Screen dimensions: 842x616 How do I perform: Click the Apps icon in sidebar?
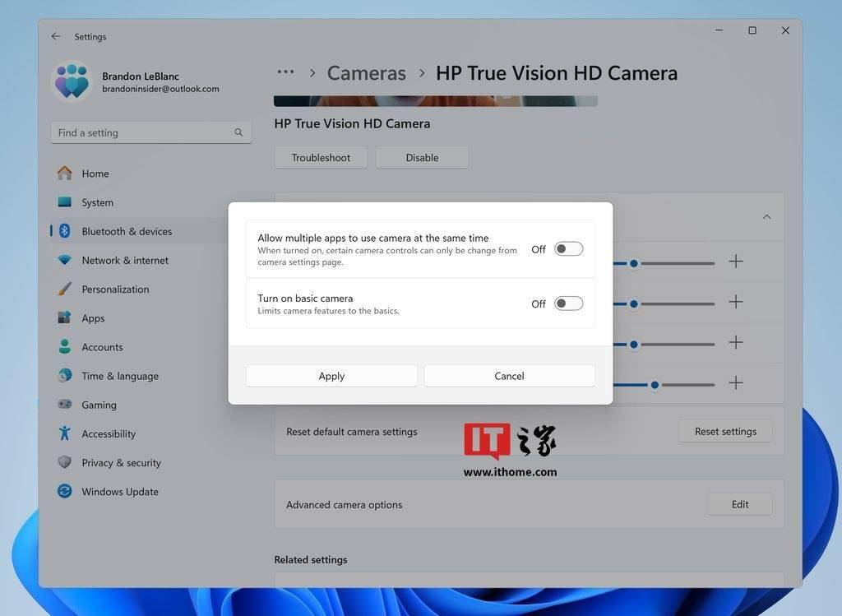(64, 317)
